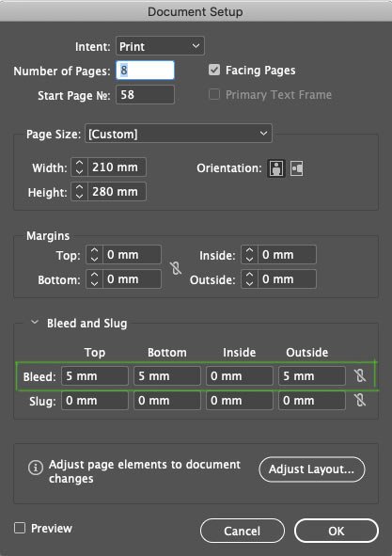The width and height of the screenshot is (392, 556).
Task: Click the Inside bleed value field
Action: (240, 376)
